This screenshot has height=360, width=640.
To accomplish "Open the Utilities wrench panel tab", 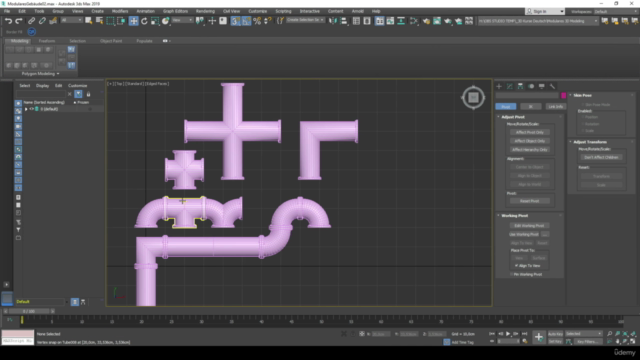I will pos(552,86).
